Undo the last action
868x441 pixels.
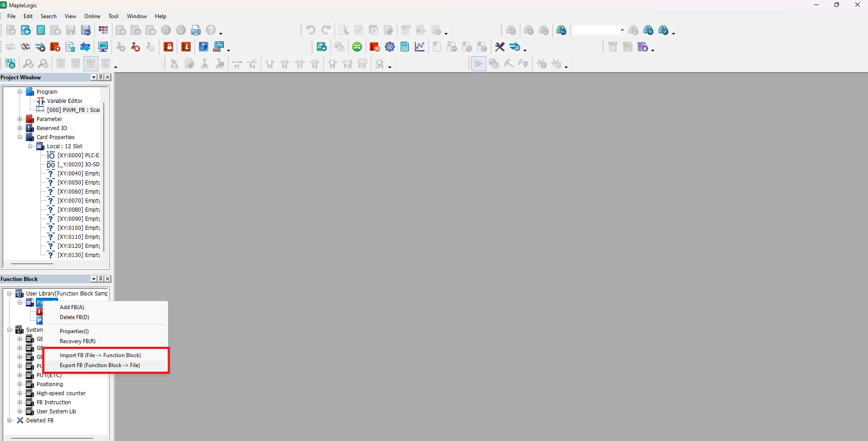click(310, 30)
